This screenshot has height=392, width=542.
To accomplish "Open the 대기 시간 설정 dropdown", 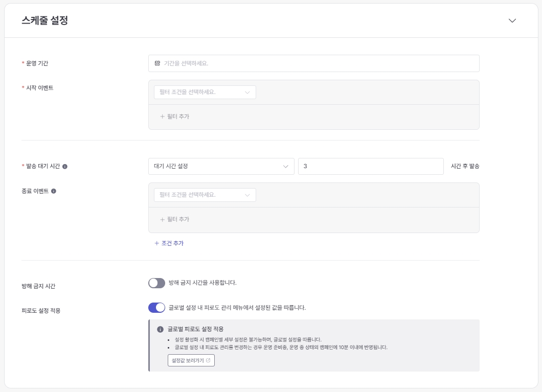I will tap(221, 166).
